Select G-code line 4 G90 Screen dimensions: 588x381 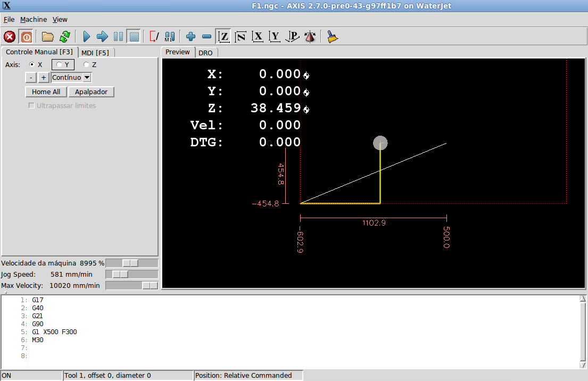37,324
